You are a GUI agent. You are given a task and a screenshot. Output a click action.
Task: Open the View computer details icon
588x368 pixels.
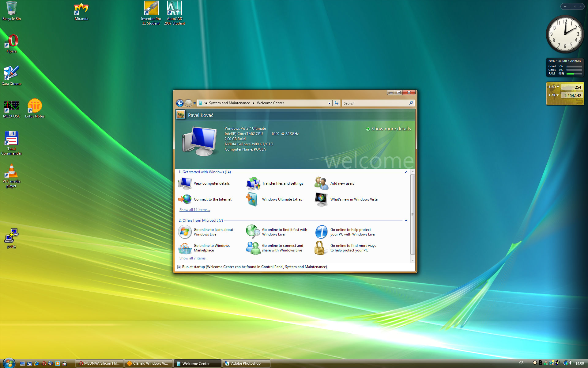pos(185,183)
